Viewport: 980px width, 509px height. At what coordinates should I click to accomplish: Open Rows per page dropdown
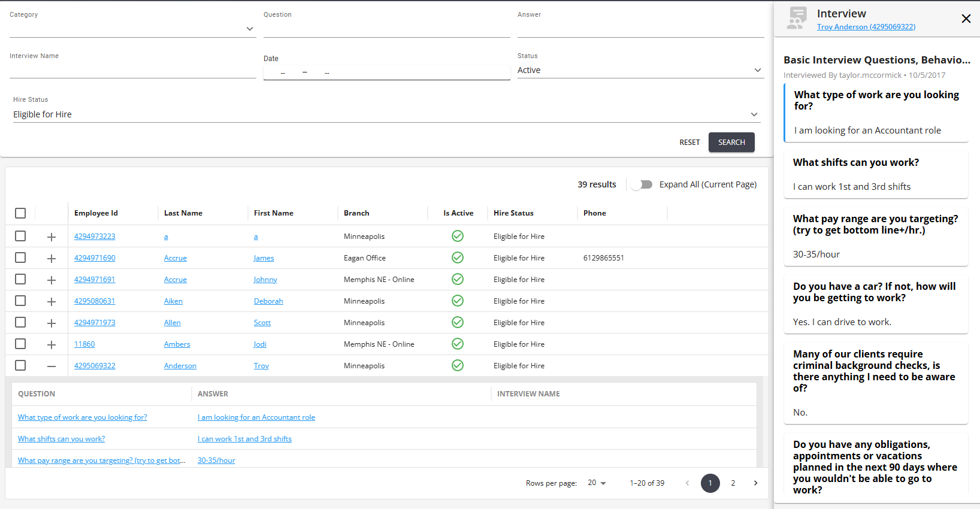click(x=597, y=483)
